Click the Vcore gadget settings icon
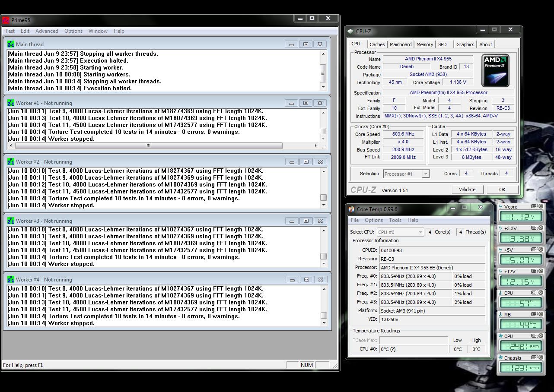The image size is (554, 392). pos(534,206)
